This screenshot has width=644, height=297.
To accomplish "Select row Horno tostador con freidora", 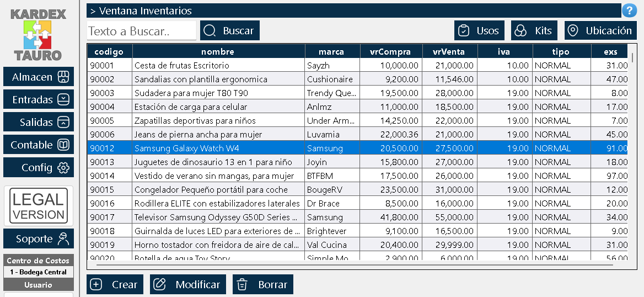I will [x=357, y=245].
